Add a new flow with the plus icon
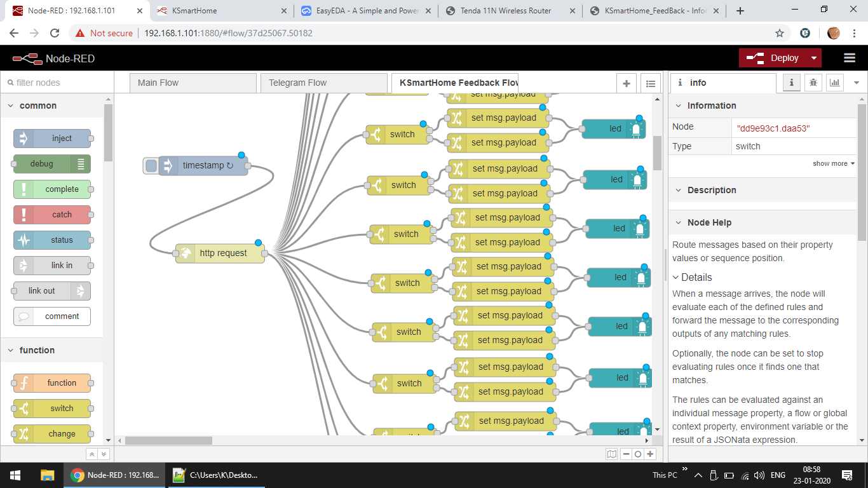The image size is (868, 488). pyautogui.click(x=626, y=83)
